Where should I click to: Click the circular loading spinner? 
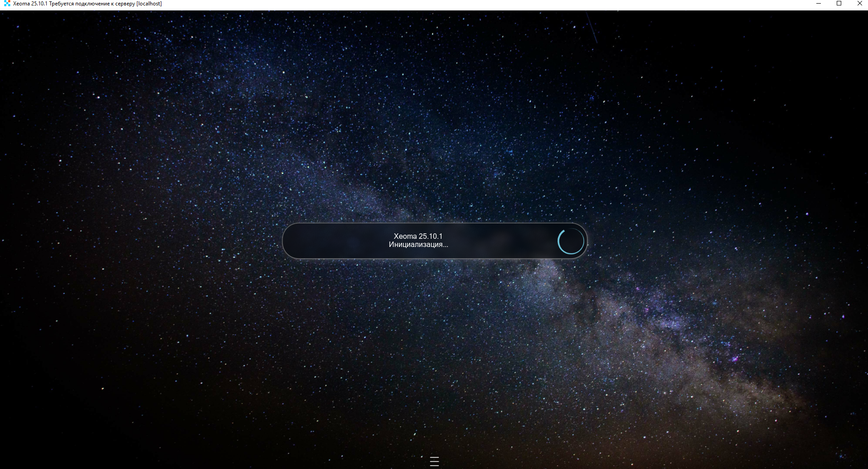(571, 241)
